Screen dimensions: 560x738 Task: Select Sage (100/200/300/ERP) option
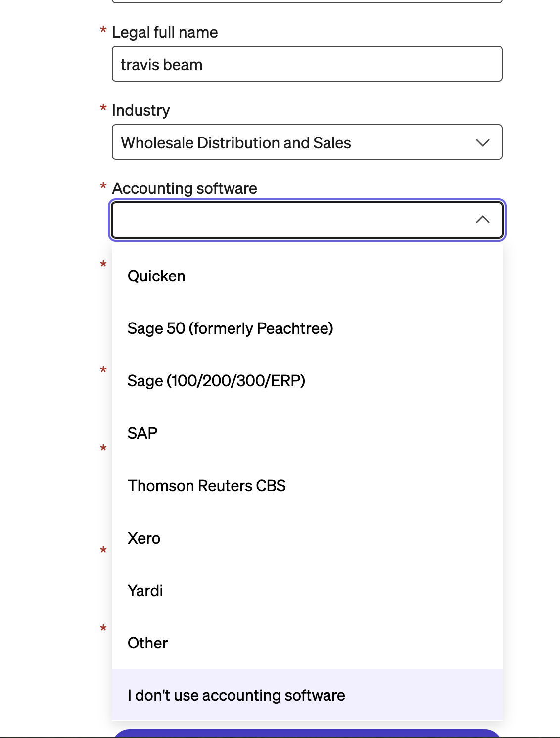pyautogui.click(x=307, y=381)
